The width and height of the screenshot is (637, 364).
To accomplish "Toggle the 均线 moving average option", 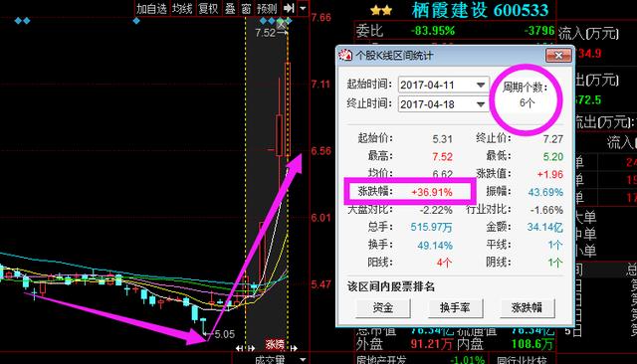I will [x=182, y=8].
